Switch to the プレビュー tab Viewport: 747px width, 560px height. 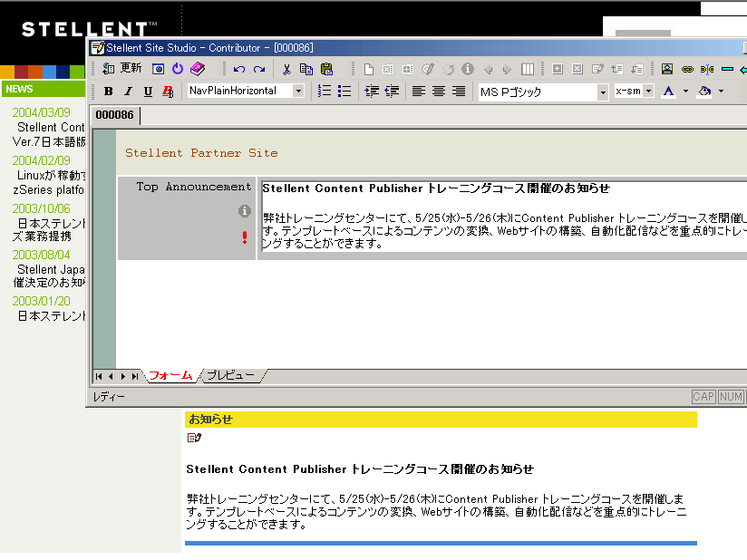(x=230, y=376)
